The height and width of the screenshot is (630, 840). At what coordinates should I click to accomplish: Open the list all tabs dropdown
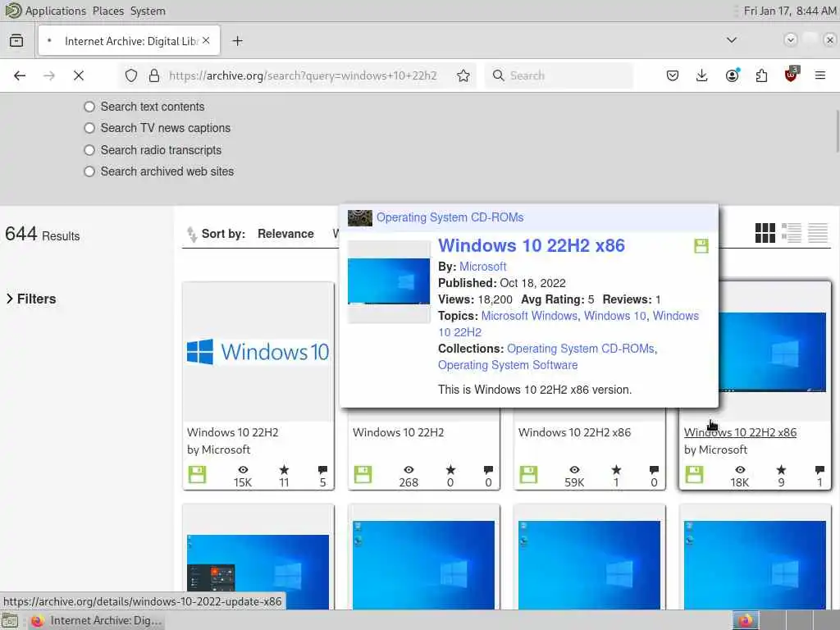[x=731, y=40]
